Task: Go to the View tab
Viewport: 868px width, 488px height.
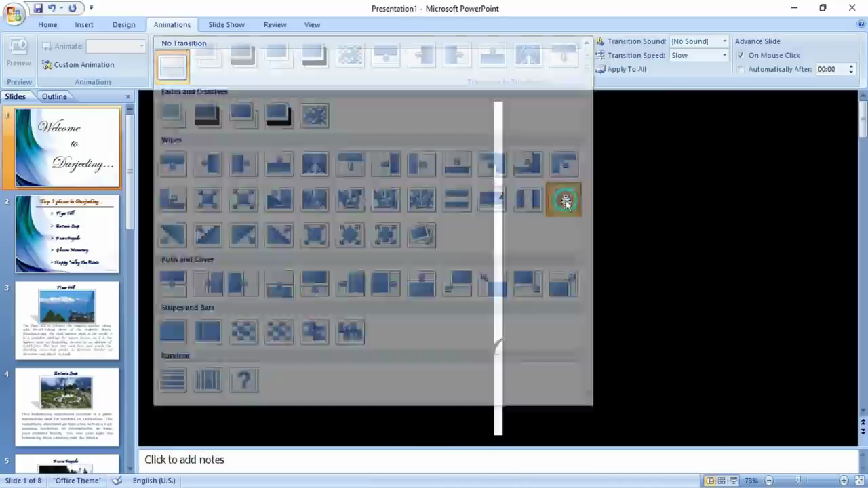Action: [x=312, y=24]
